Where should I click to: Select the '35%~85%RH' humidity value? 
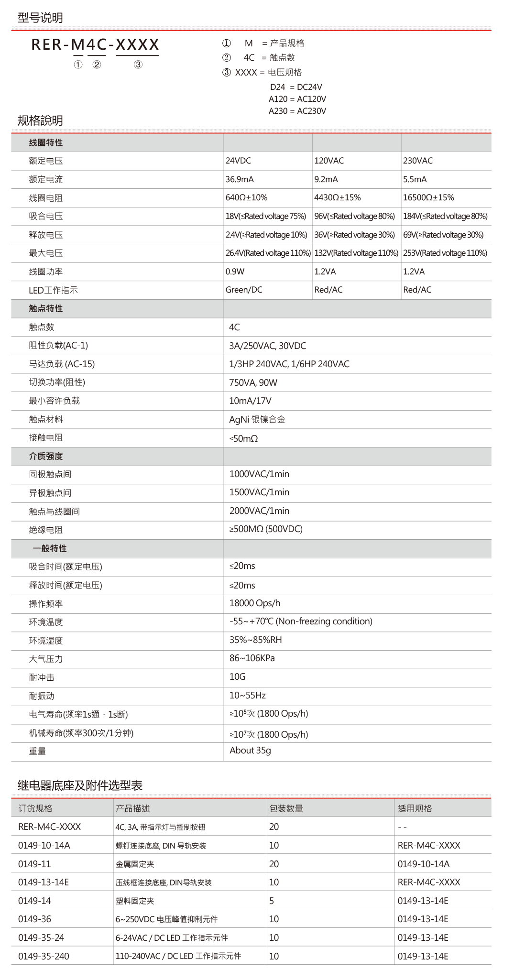pos(256,640)
